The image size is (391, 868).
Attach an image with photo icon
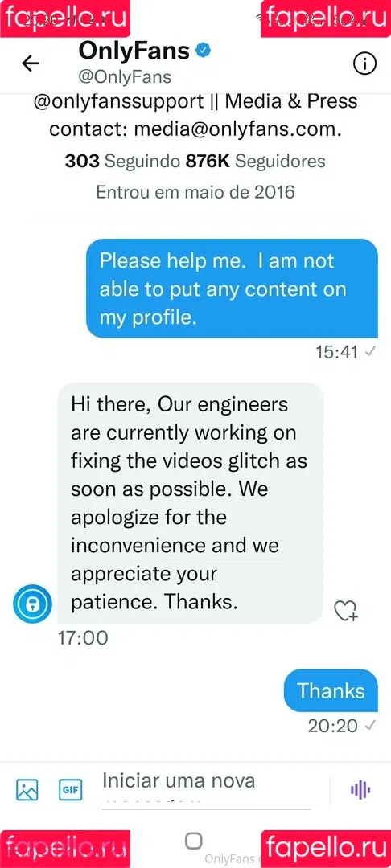pyautogui.click(x=27, y=789)
